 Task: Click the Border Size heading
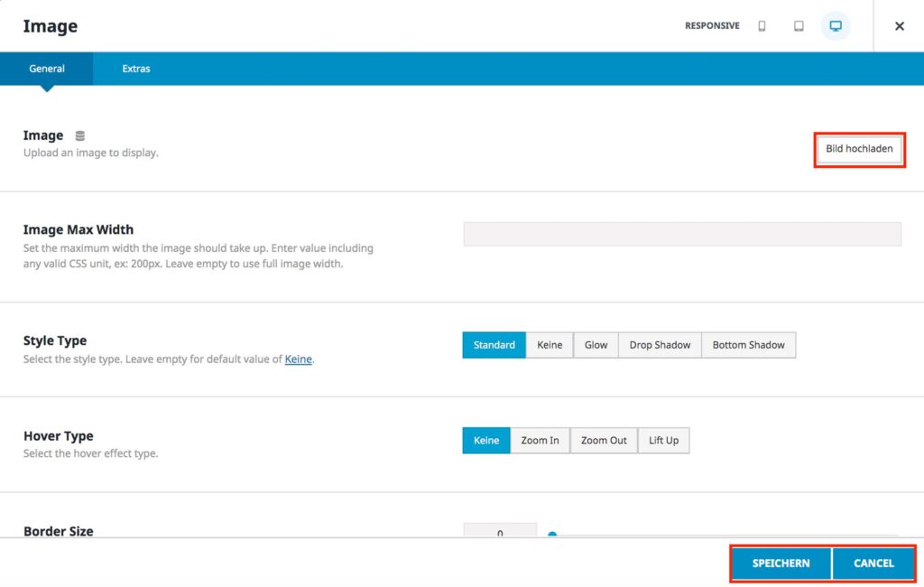[59, 531]
